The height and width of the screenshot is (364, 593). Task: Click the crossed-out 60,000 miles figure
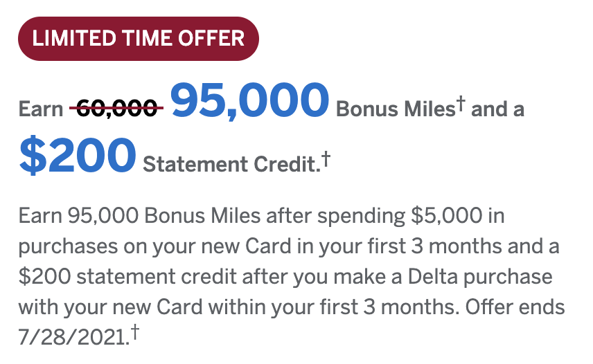coord(117,109)
